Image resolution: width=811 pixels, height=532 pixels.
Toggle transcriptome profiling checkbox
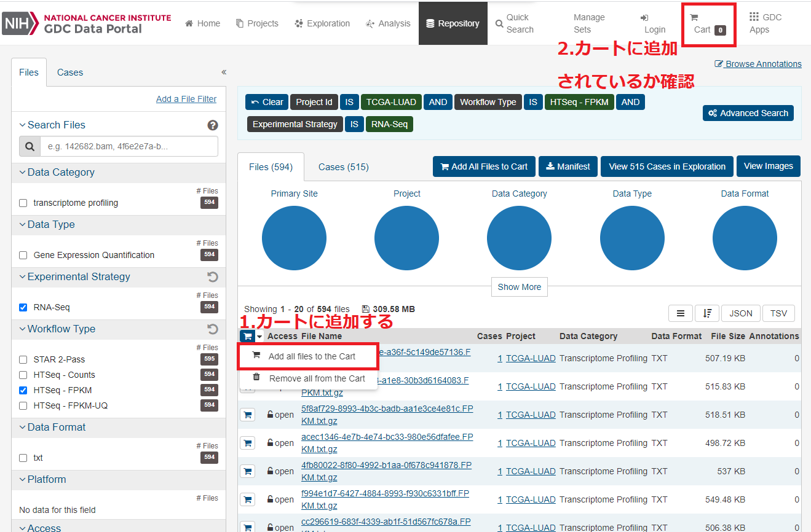click(23, 203)
